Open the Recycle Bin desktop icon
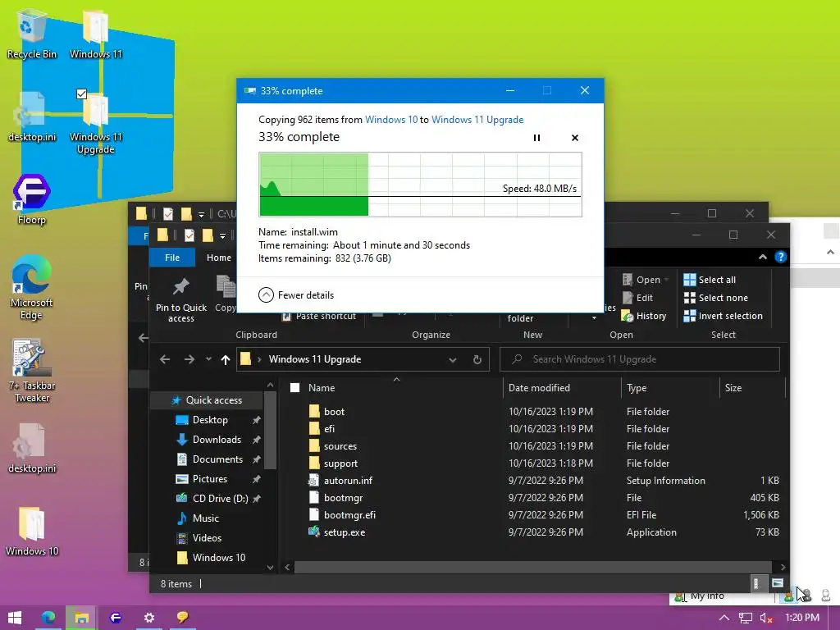This screenshot has width=840, height=630. click(x=32, y=34)
